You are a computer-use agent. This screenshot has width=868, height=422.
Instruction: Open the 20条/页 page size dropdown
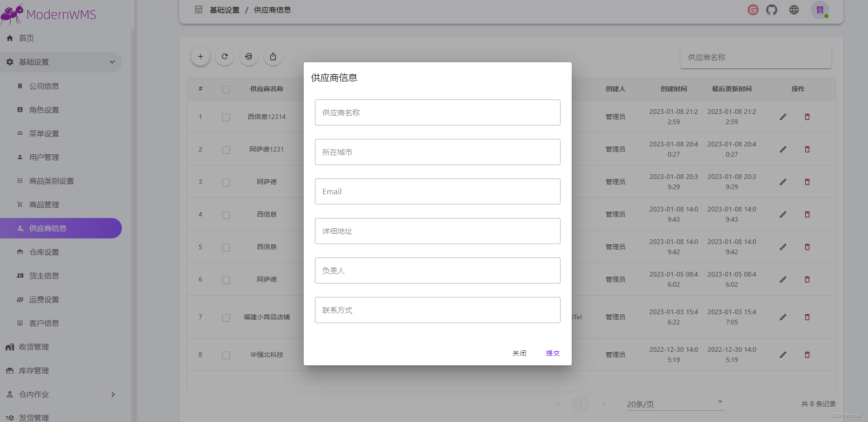tap(674, 402)
